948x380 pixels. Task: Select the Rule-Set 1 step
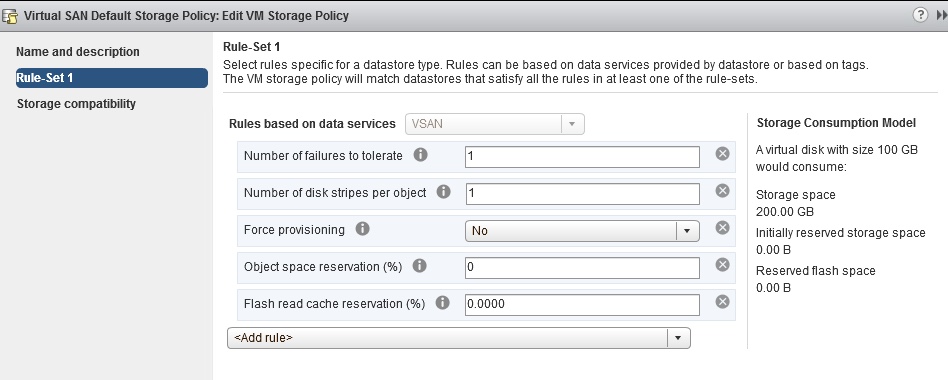[x=112, y=78]
